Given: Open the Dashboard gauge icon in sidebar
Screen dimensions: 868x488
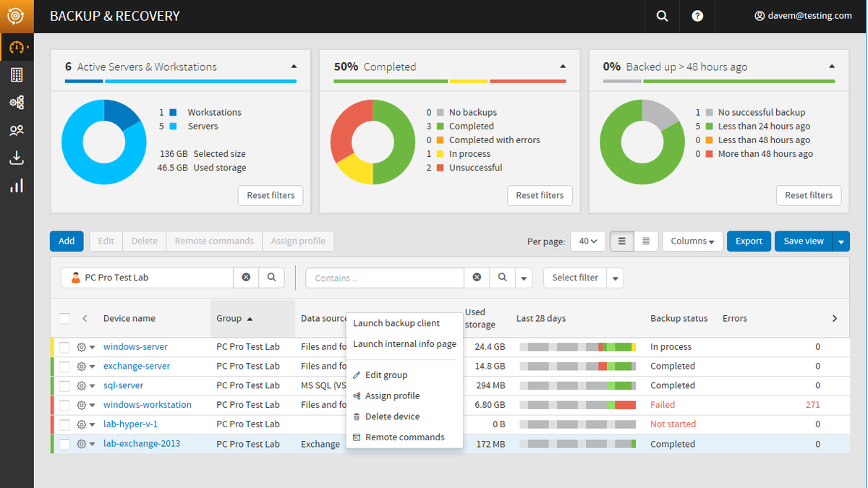Looking at the screenshot, I should pos(16,46).
